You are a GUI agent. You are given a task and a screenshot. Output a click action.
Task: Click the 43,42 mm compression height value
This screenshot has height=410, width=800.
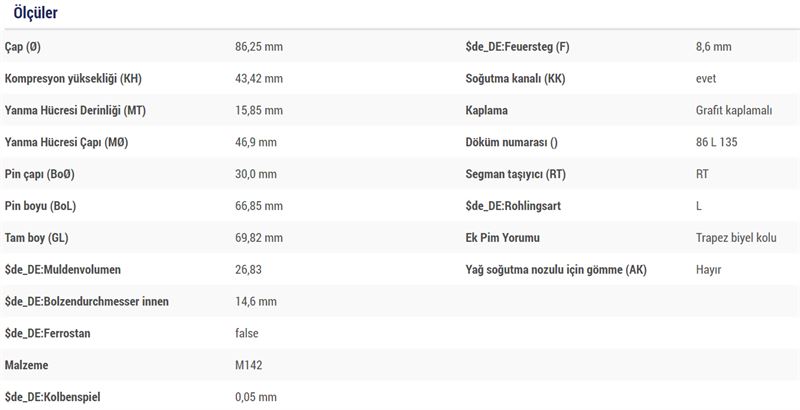[259, 79]
